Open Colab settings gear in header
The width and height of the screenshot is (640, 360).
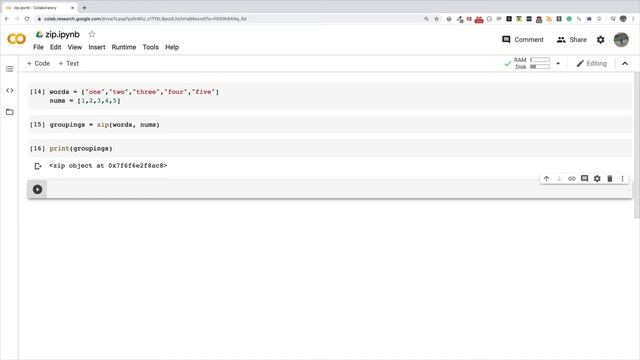tap(600, 40)
